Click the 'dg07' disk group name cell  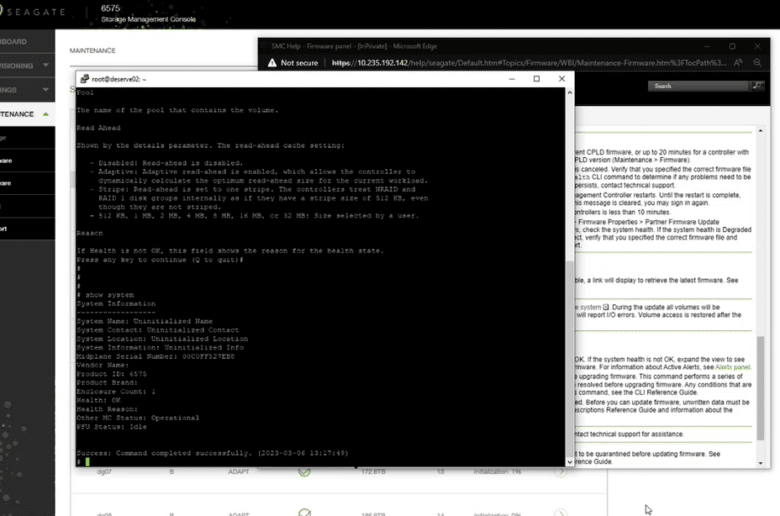pyautogui.click(x=104, y=471)
